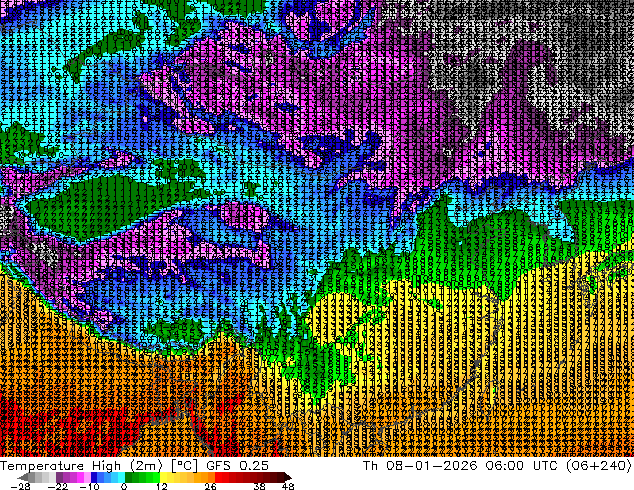Viewport: 634px width, 490px height.
Task: Click the cyan swatch left of 0
Action: (121, 477)
